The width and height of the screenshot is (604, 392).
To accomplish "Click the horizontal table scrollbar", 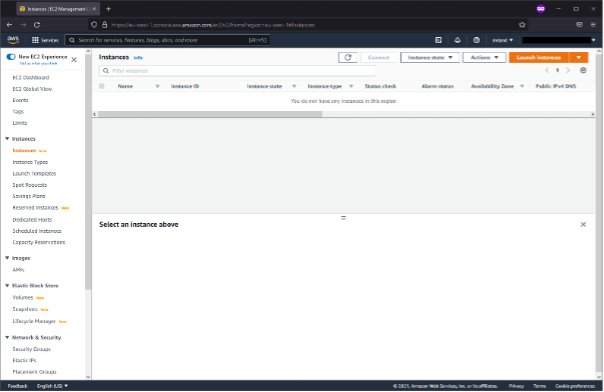I will (210, 114).
